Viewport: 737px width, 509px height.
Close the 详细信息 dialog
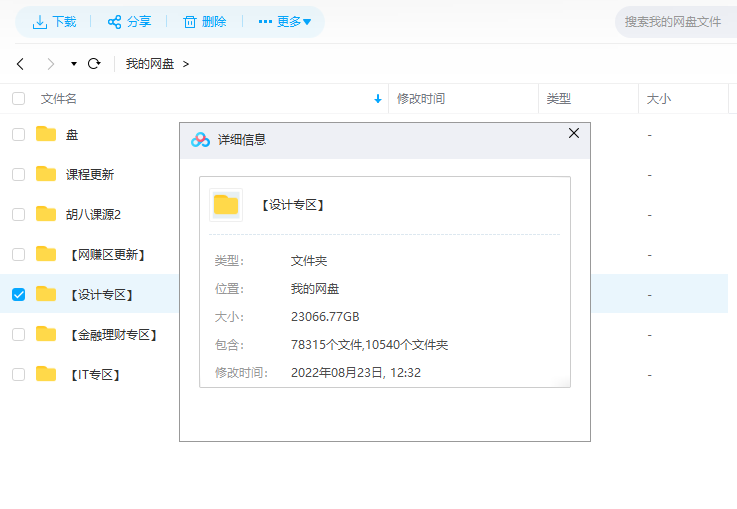point(573,133)
